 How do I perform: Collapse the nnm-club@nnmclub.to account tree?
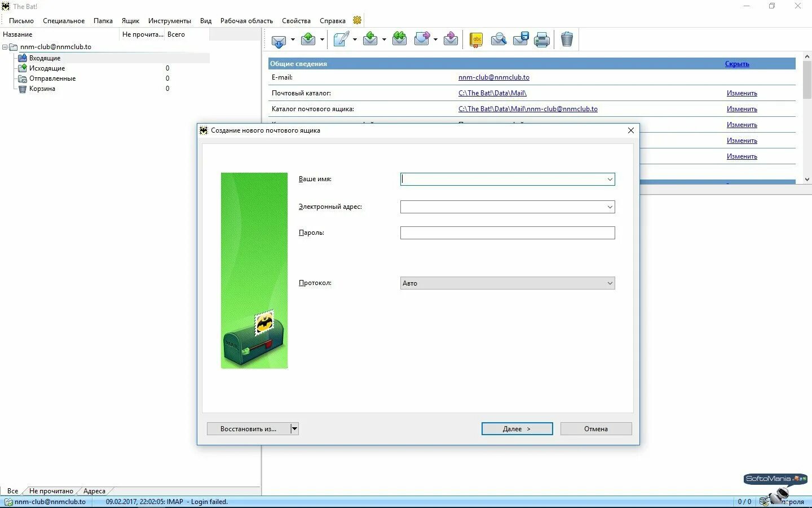[5, 47]
